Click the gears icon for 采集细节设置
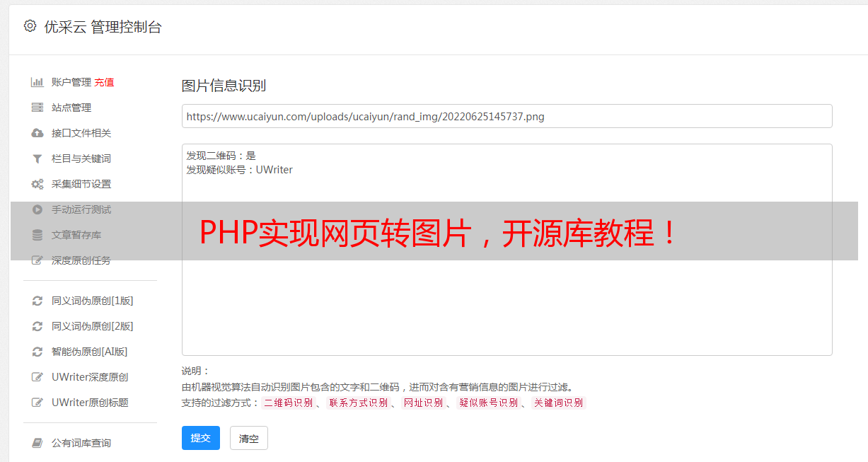The image size is (868, 462). pyautogui.click(x=37, y=184)
